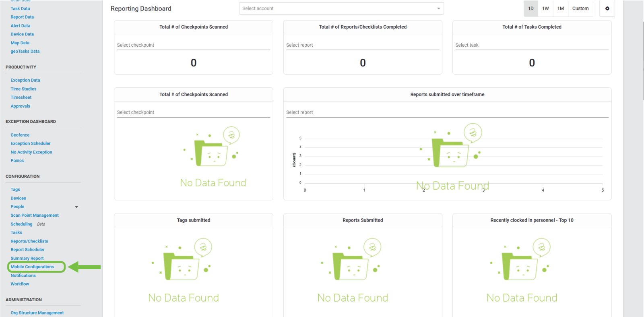Choose the Custom timeframe option
This screenshot has width=644, height=317.
580,8
